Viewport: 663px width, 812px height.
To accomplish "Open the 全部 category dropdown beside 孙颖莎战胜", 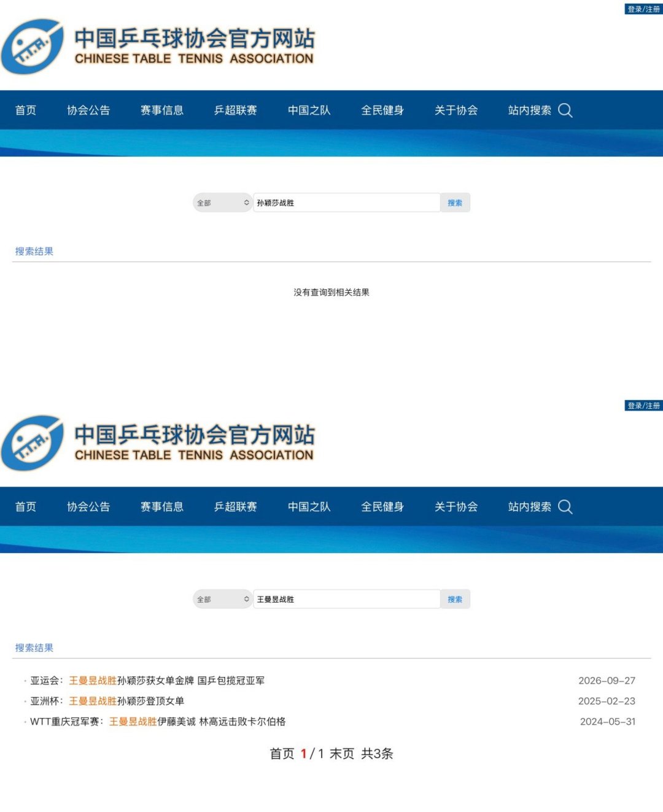I will pyautogui.click(x=223, y=203).
